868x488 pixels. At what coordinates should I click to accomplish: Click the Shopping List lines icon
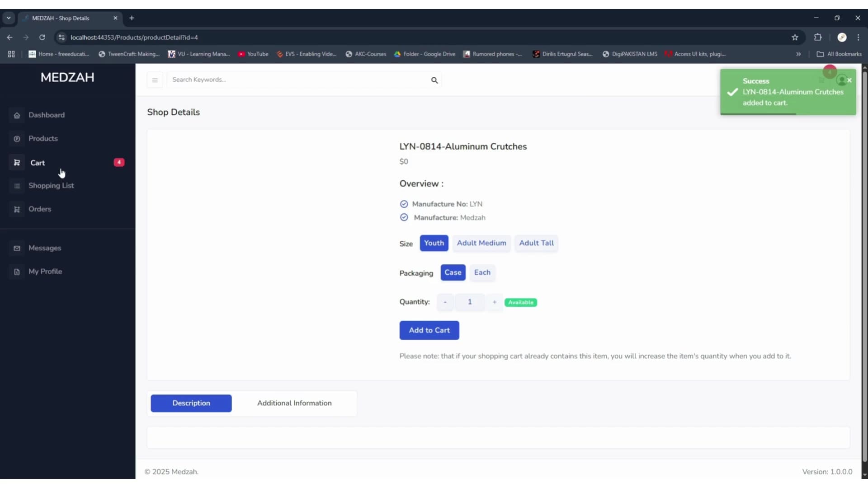17,186
